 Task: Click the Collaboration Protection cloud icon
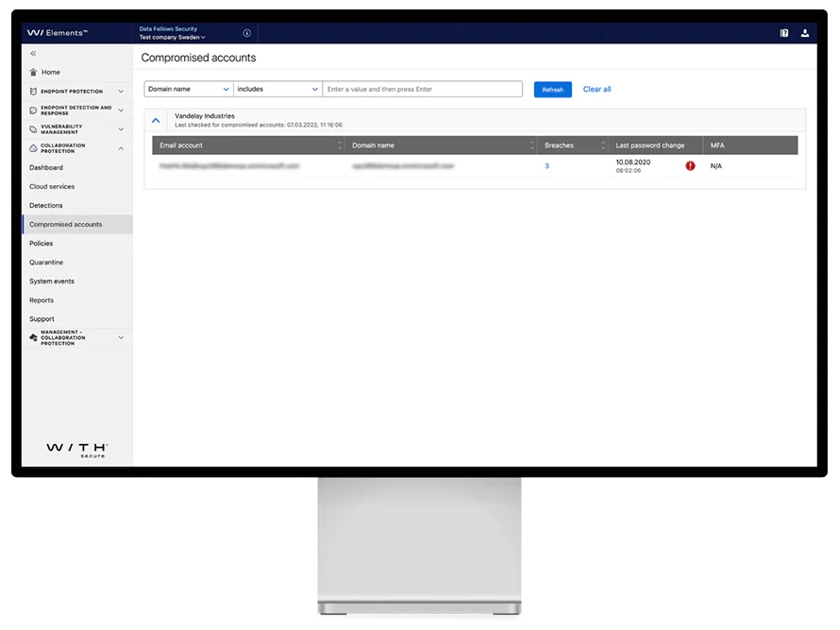(x=32, y=147)
